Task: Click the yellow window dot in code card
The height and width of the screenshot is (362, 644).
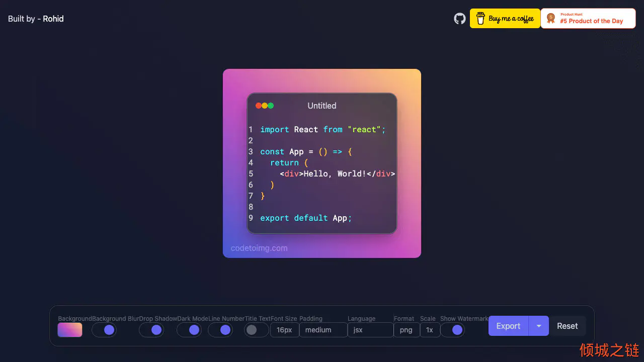Action: (x=265, y=106)
